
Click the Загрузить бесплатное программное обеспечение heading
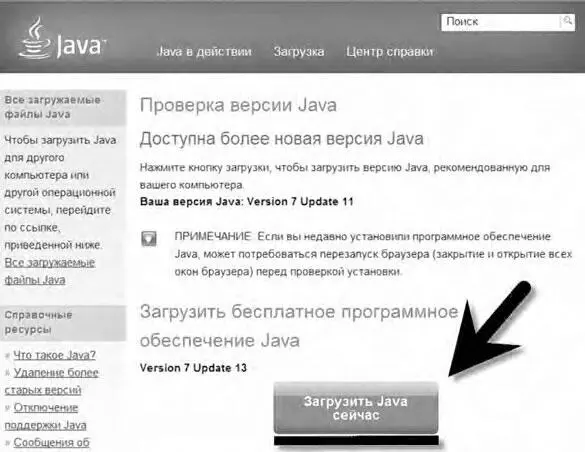click(299, 326)
